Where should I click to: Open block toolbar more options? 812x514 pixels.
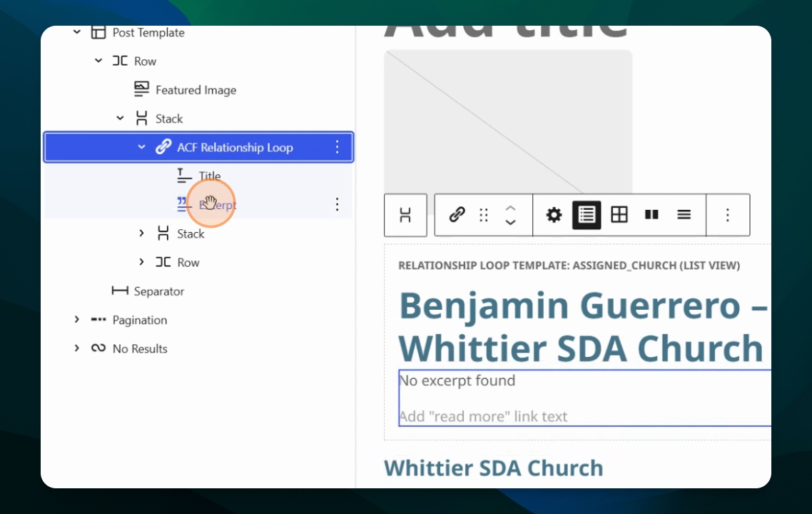click(728, 215)
